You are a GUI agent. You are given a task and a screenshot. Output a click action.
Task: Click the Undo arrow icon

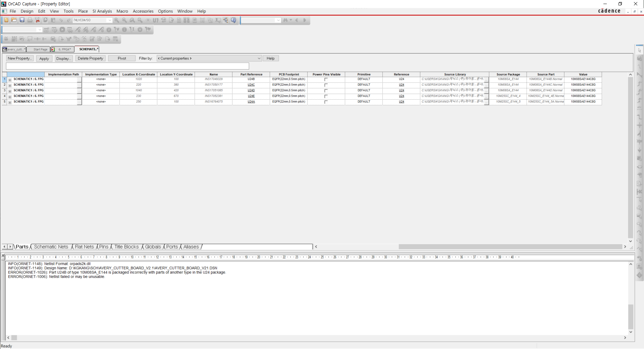(x=61, y=20)
